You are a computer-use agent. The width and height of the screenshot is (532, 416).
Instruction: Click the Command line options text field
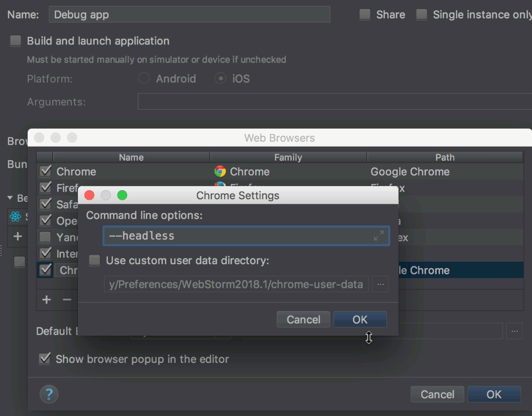coord(246,236)
